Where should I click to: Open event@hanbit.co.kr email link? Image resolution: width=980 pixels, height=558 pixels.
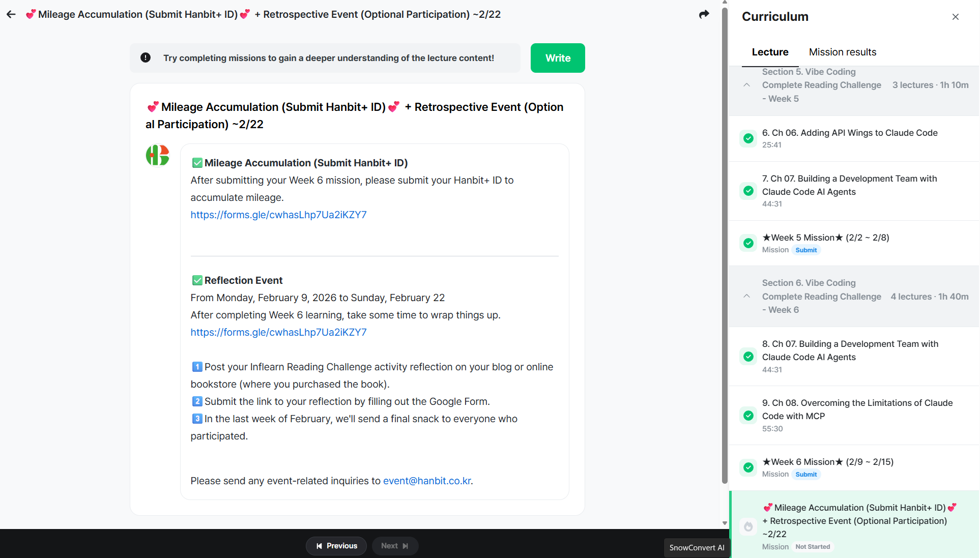(x=426, y=481)
